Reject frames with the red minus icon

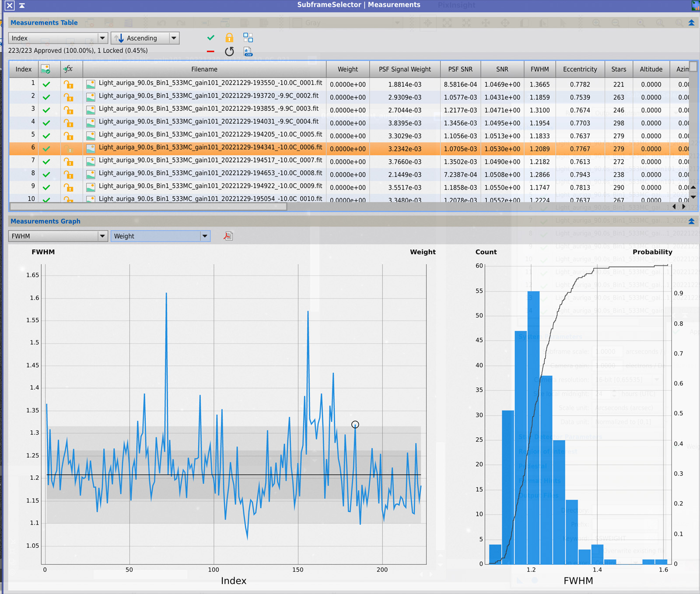[210, 51]
